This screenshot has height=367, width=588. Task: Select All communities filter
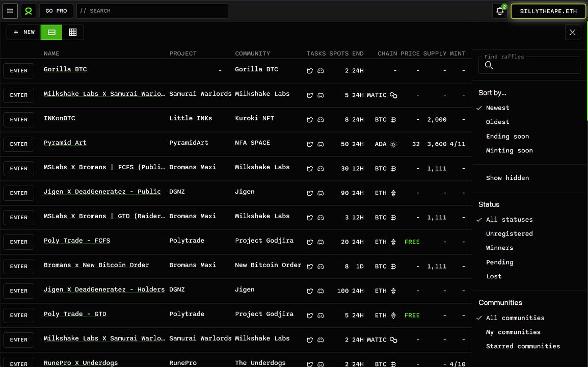pyautogui.click(x=515, y=318)
